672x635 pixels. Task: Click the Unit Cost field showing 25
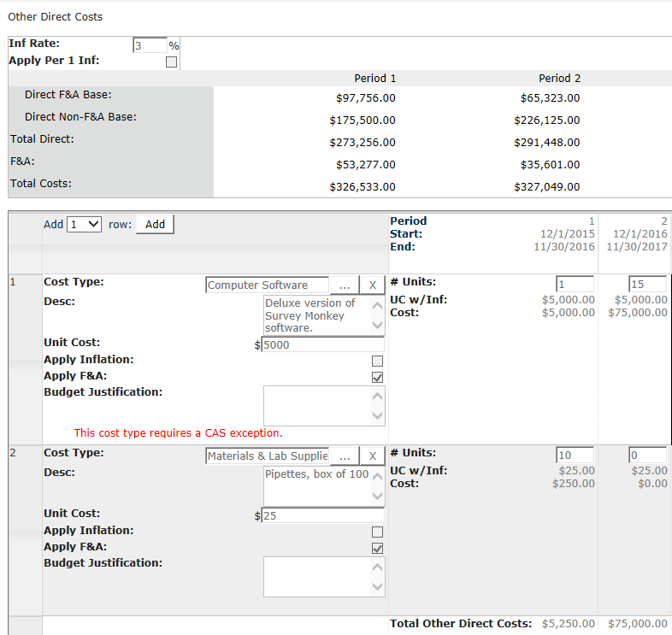coord(322,516)
